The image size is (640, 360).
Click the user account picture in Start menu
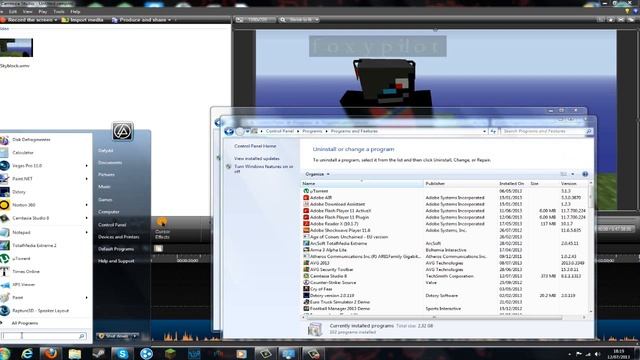point(122,131)
